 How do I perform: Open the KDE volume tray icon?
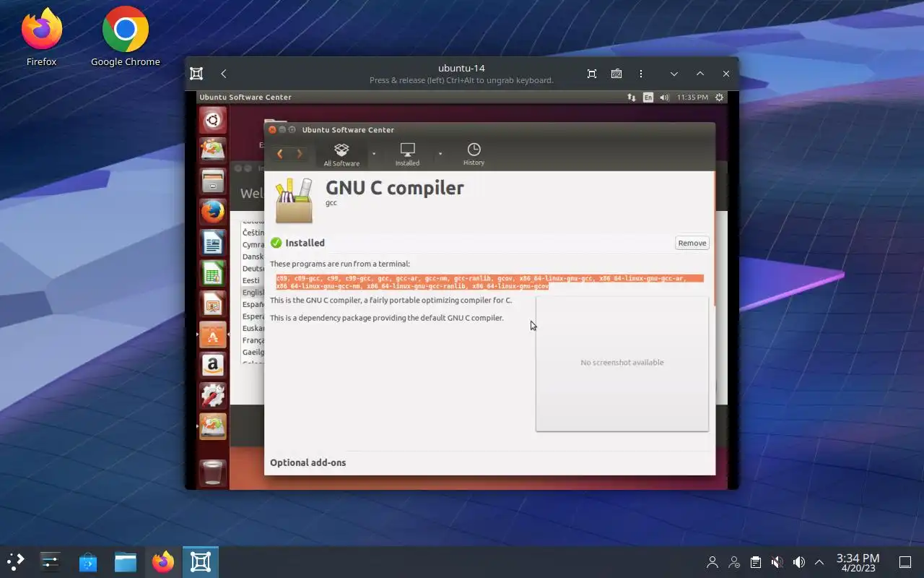pos(798,562)
